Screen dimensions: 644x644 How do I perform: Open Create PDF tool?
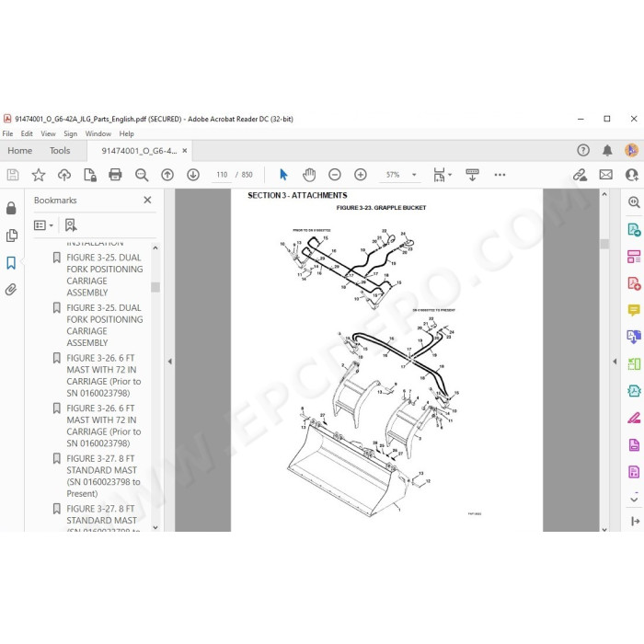[634, 283]
